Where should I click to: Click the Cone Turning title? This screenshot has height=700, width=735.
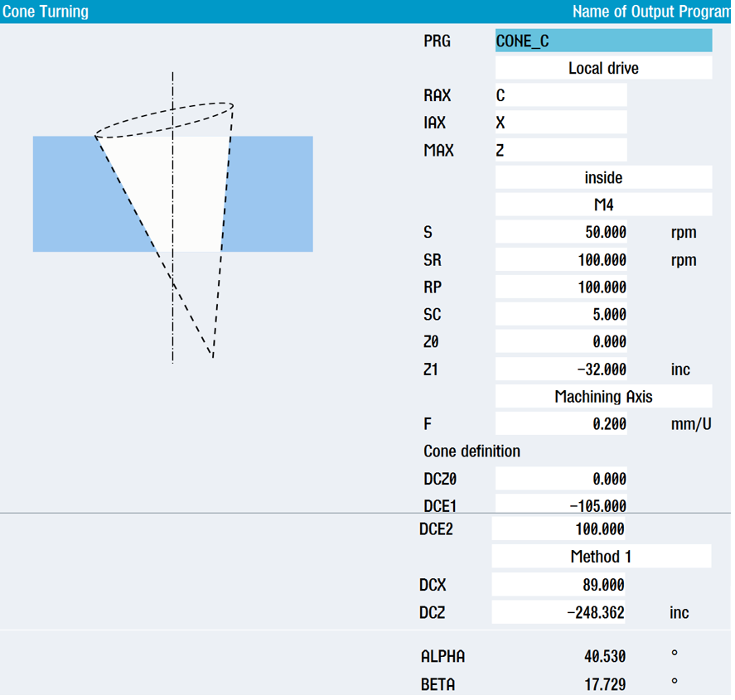pyautogui.click(x=46, y=12)
